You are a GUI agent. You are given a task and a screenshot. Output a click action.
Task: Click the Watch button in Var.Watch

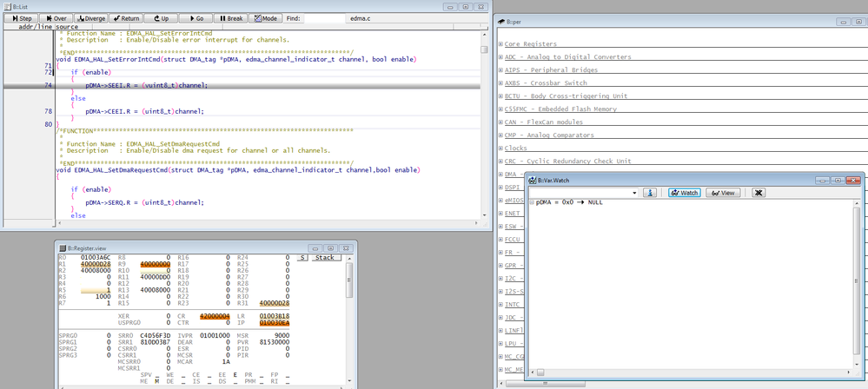(x=684, y=193)
